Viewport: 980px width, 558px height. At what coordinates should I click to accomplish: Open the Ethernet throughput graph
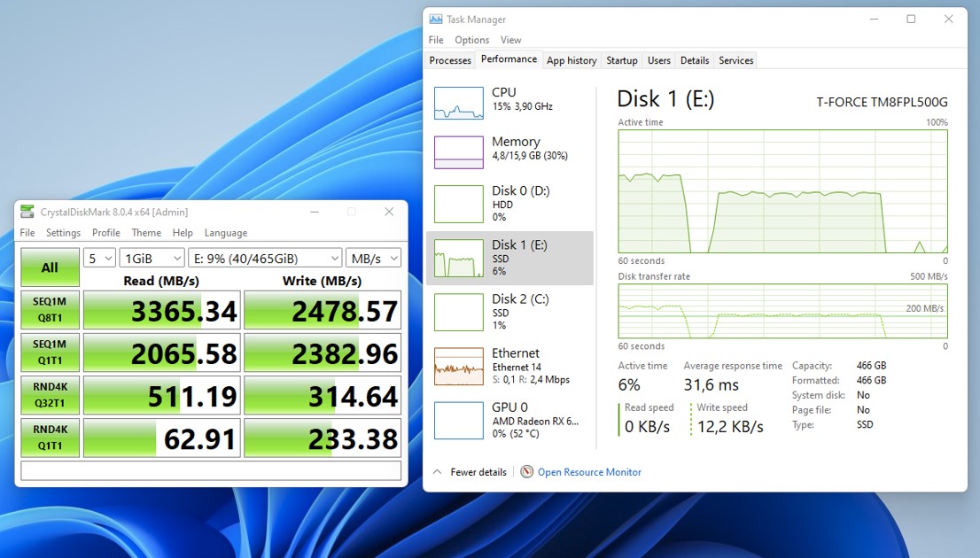point(458,366)
